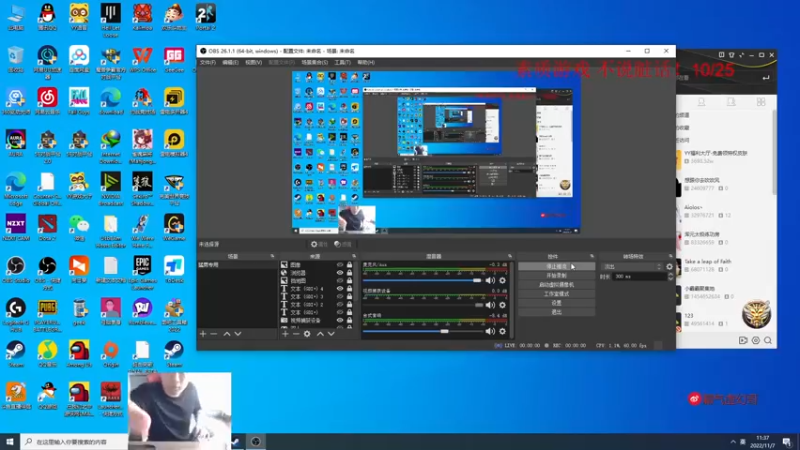Click 麦克风/Aux volume slider handle

pyautogui.click(x=477, y=280)
